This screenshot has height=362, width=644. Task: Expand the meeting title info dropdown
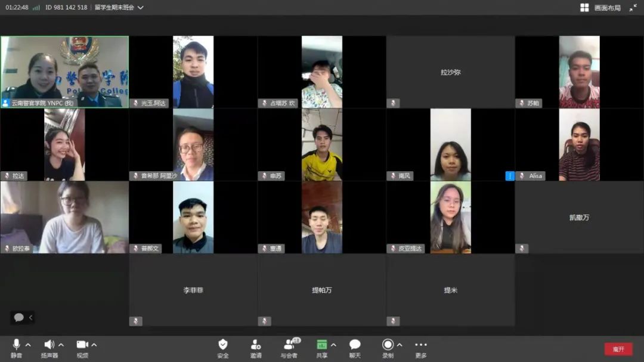point(140,8)
